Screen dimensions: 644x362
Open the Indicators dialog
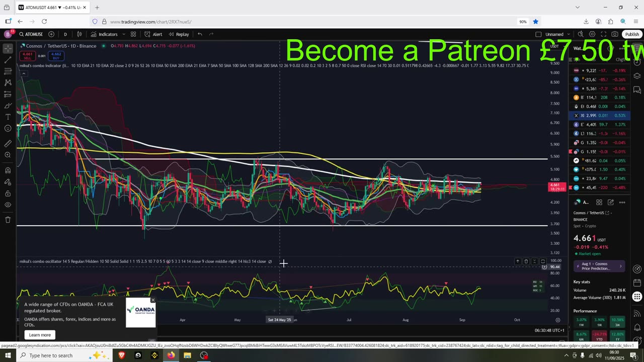click(104, 34)
